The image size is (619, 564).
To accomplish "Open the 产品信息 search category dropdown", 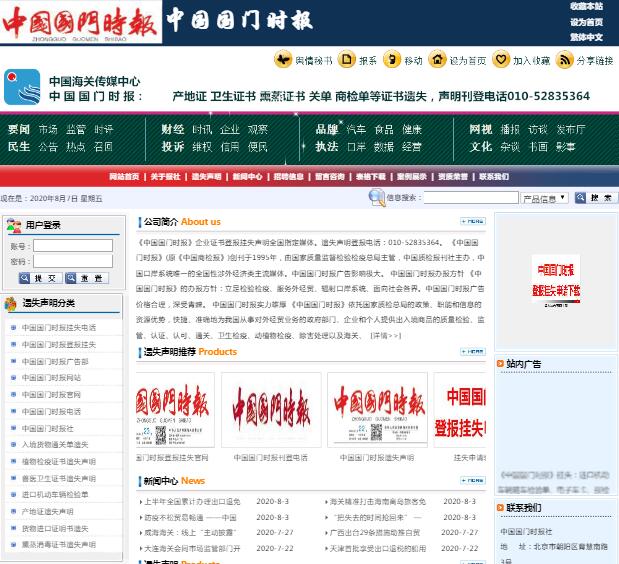I will (x=544, y=198).
